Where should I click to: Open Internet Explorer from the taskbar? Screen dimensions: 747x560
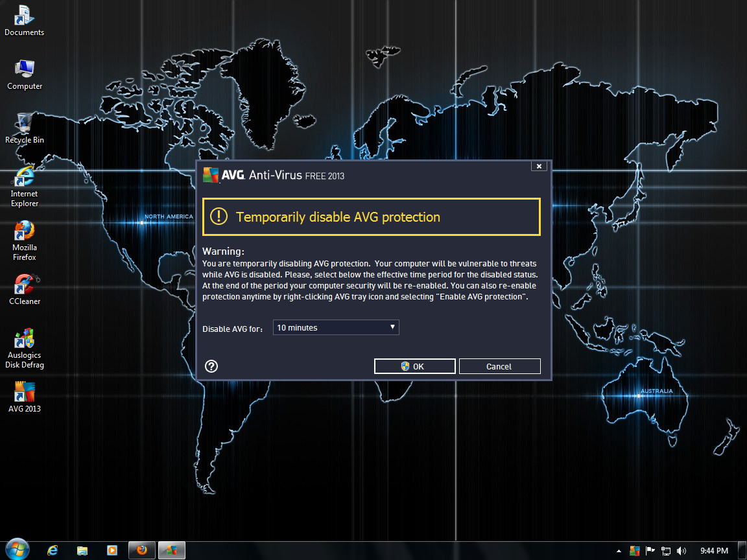click(53, 550)
